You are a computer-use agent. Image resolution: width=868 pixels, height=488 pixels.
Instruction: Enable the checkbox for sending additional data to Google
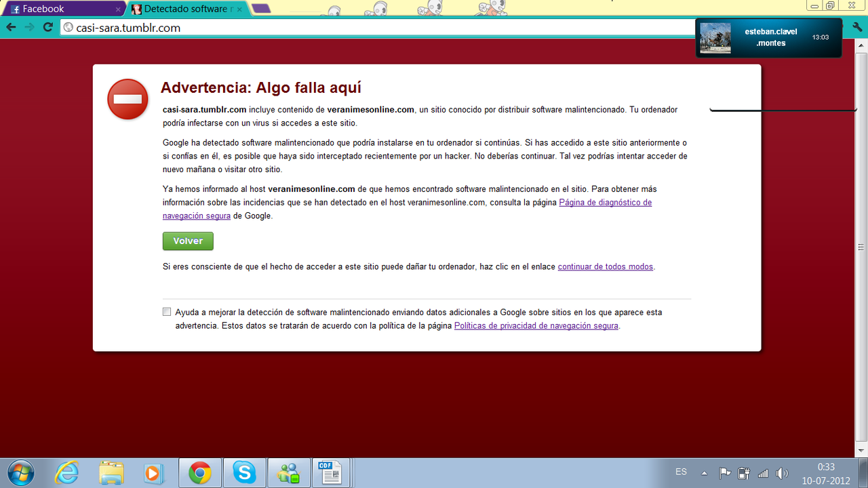pyautogui.click(x=167, y=312)
